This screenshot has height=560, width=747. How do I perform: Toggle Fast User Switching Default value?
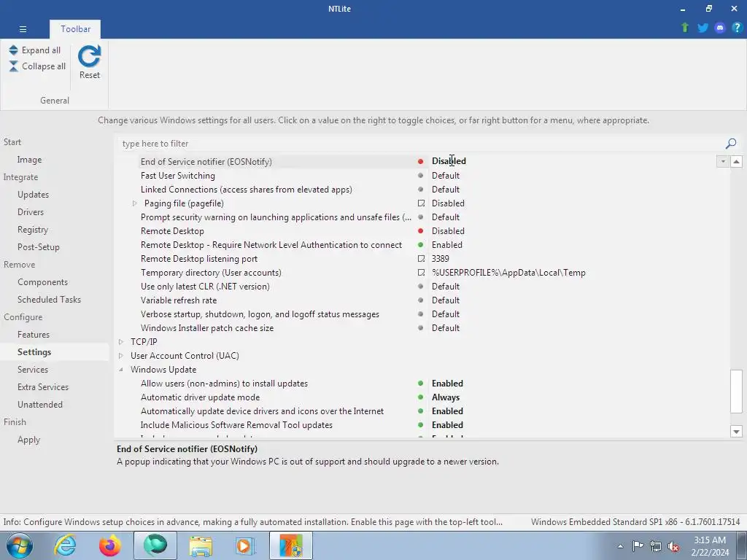click(446, 176)
